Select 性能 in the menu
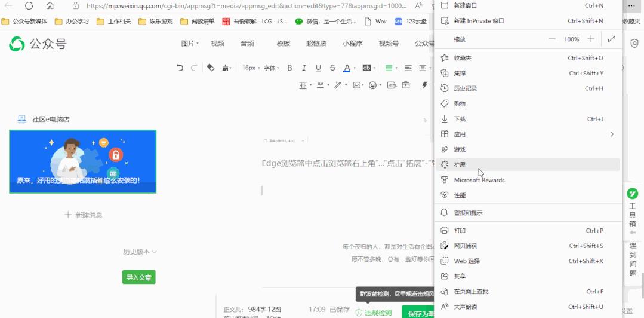This screenshot has width=644, height=318. tap(528, 195)
